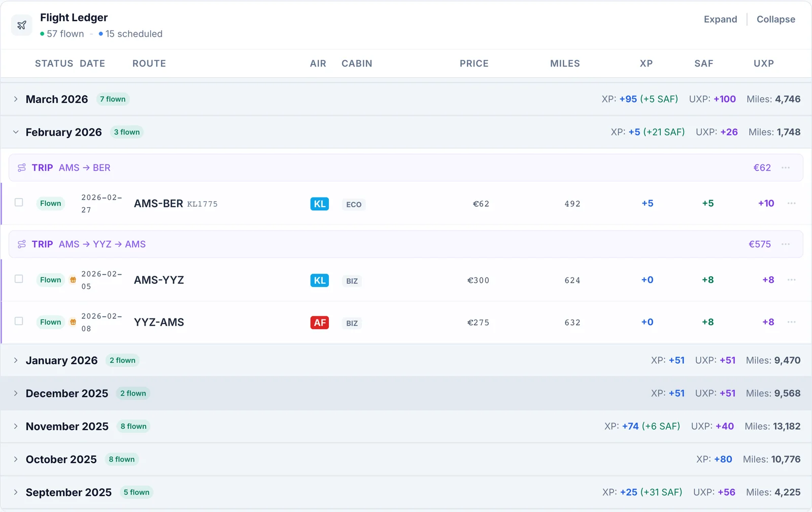Click the Expand all button
Screen dimensions: 812x512
pyautogui.click(x=720, y=19)
